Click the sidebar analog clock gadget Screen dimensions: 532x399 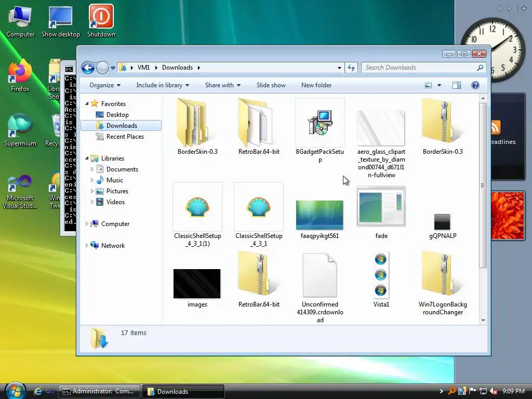pos(493,49)
